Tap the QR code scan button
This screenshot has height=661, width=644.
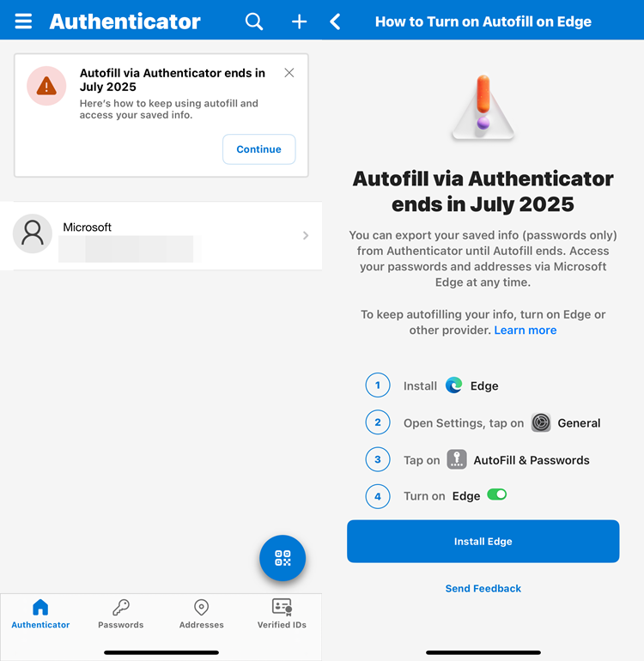tap(283, 558)
